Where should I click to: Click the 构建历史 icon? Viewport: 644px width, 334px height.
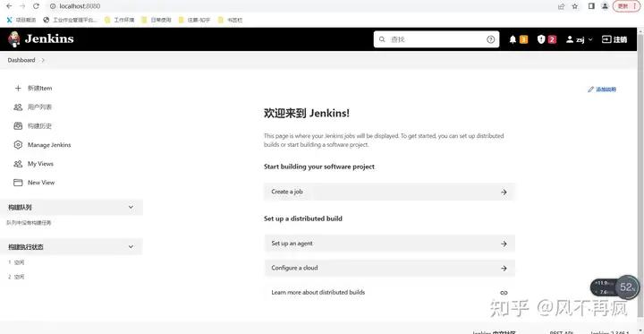coord(18,126)
